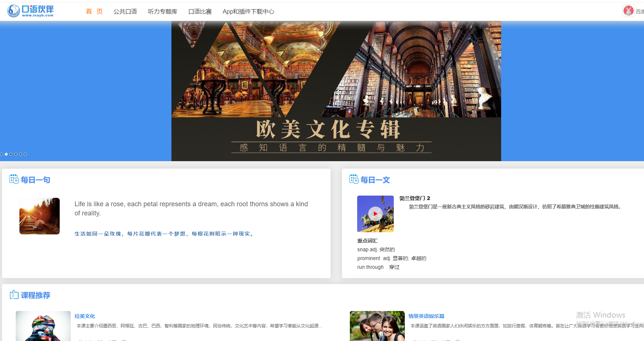The height and width of the screenshot is (341, 644).
Task: Click the calendar icon beside 每日一文
Action: pyautogui.click(x=354, y=179)
